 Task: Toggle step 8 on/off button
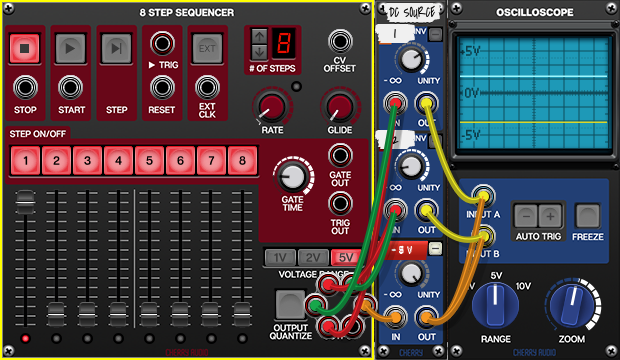point(242,161)
